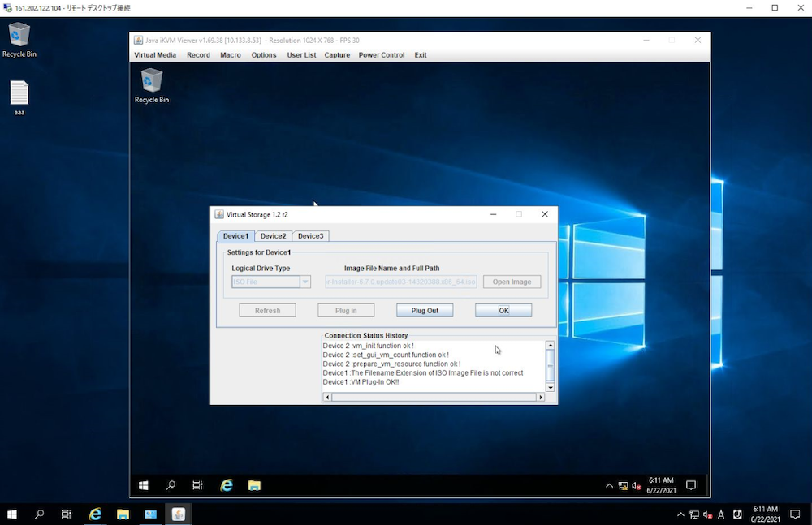Open the Virtual Media menu
The width and height of the screenshot is (812, 525).
[x=154, y=55]
